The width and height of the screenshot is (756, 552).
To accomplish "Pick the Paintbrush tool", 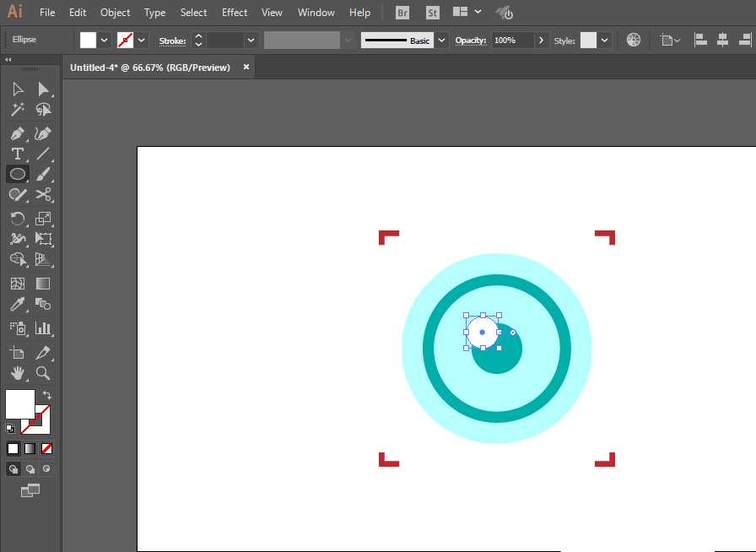I will (x=45, y=174).
